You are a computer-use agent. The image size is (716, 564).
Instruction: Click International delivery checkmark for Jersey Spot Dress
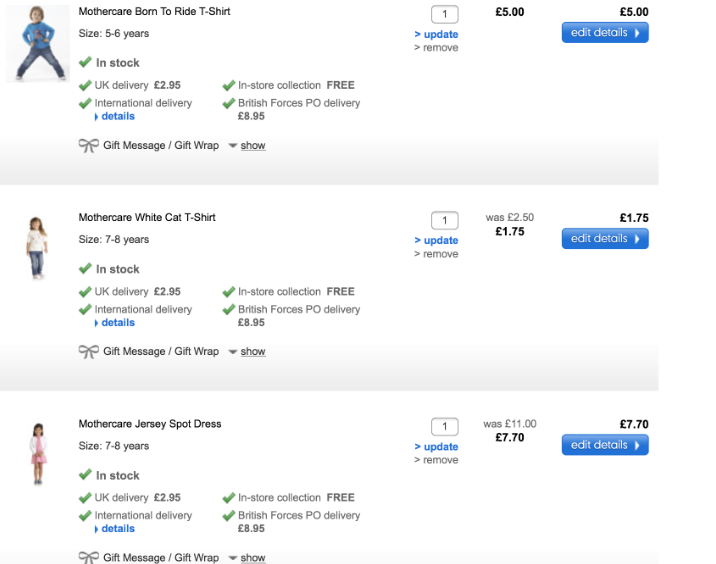click(x=85, y=515)
